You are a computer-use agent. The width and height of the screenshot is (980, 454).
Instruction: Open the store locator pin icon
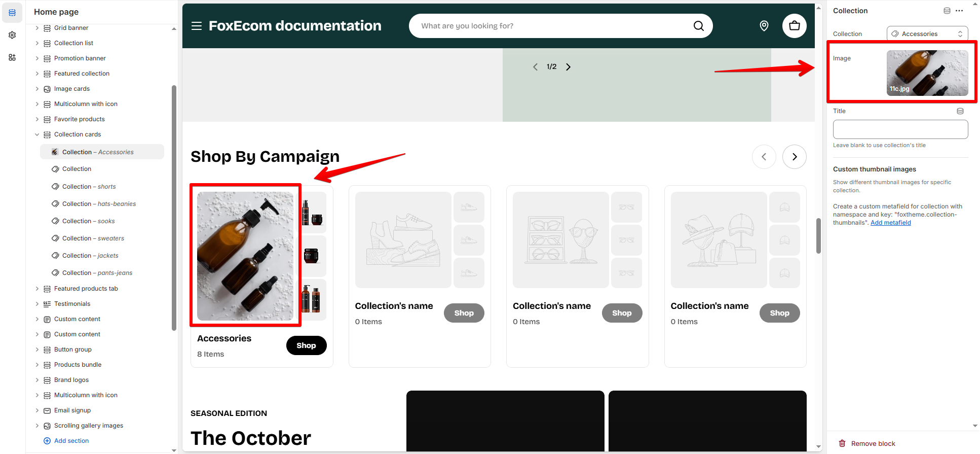(x=764, y=26)
